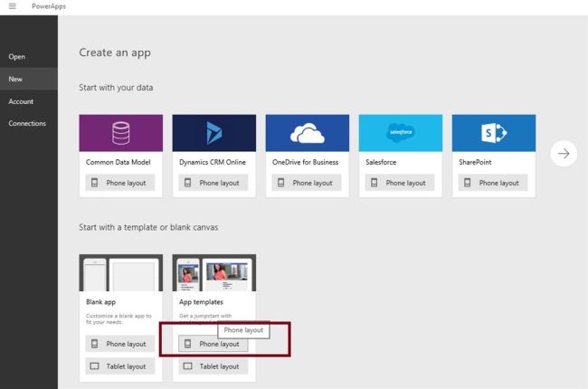Click the App templates preview thumbnail
Screen dimensions: 588x389
point(214,272)
